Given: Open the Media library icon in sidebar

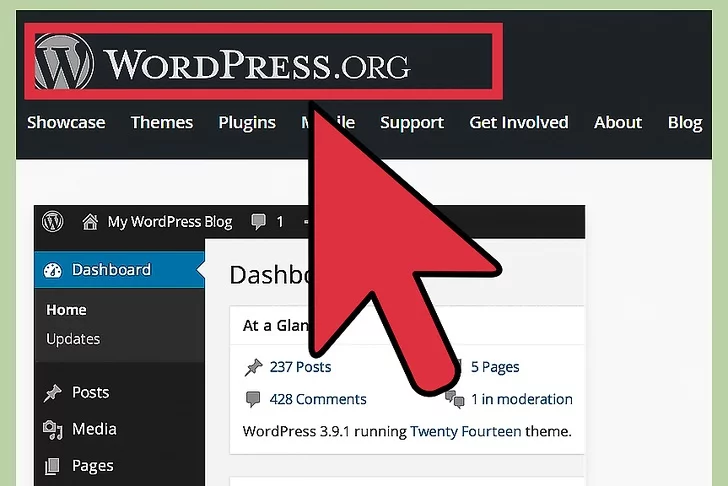Looking at the screenshot, I should tap(53, 430).
